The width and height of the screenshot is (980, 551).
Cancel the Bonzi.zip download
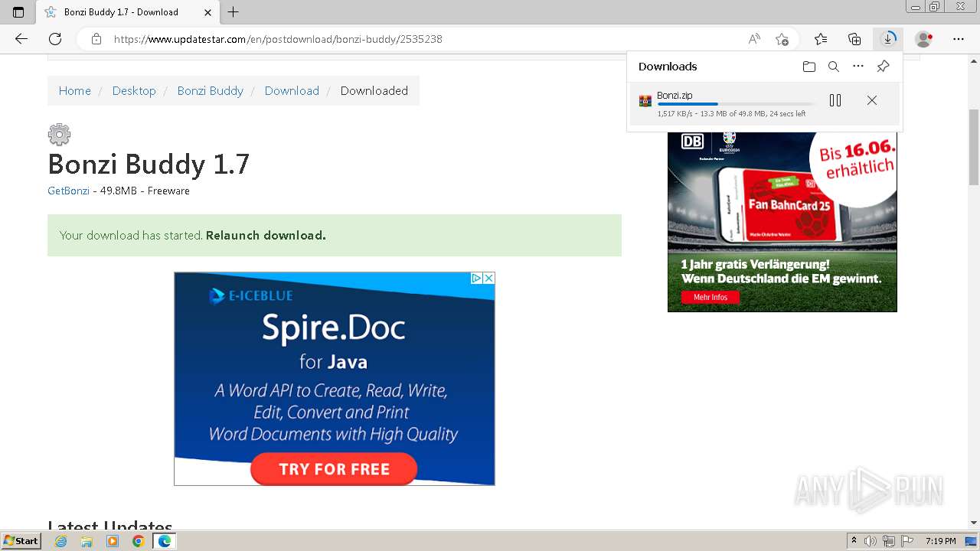[872, 100]
